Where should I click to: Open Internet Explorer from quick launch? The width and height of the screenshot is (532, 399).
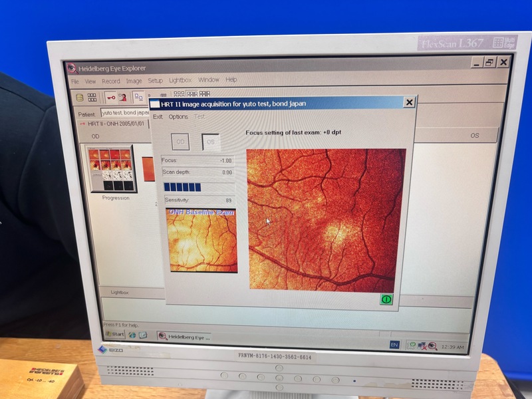click(x=132, y=334)
